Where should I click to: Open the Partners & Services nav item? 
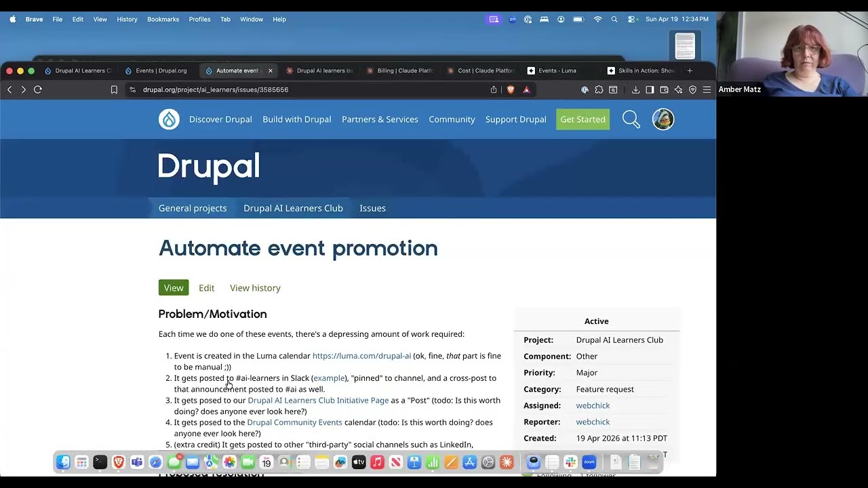[380, 119]
